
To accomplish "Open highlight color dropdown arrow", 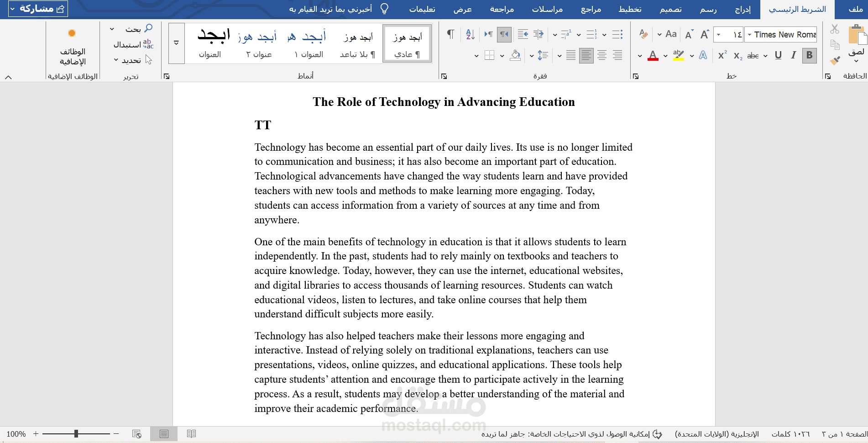I will pos(665,56).
